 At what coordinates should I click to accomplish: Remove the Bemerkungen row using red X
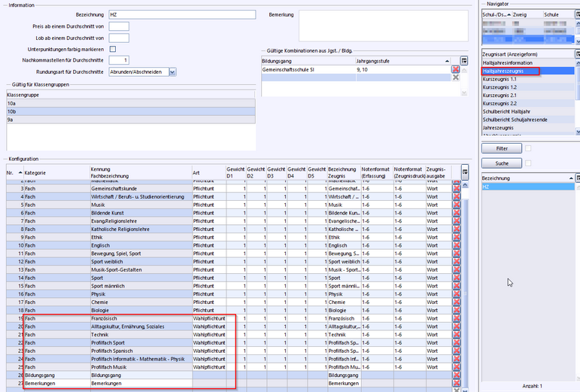click(x=456, y=384)
